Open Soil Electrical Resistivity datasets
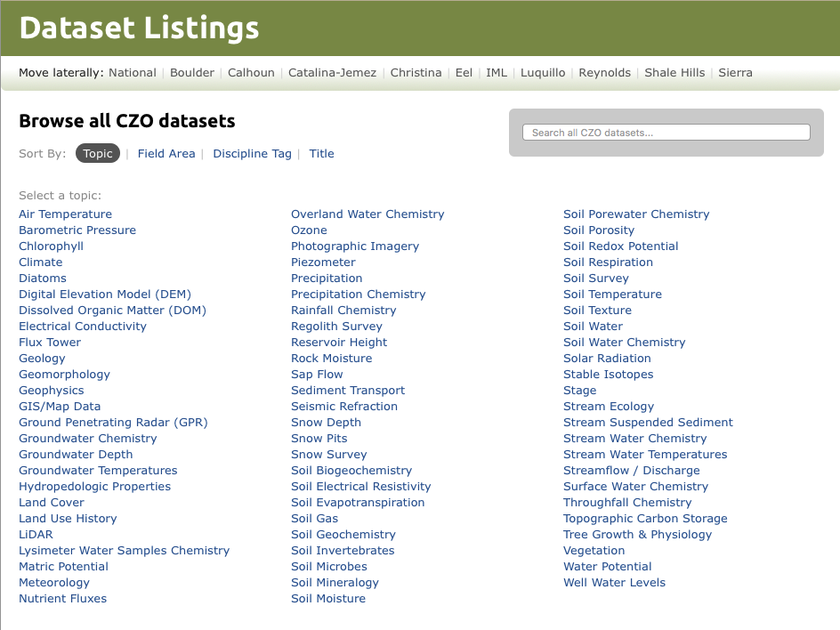840x630 pixels. [361, 487]
